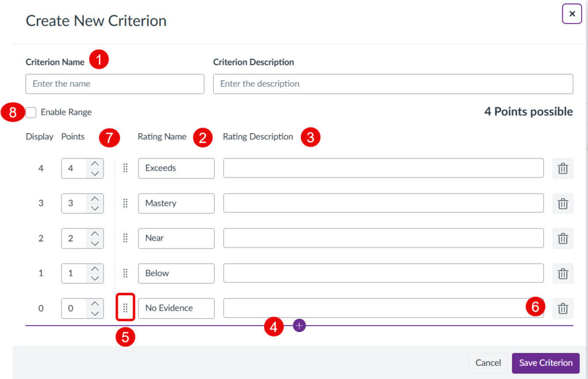588x379 pixels.
Task: Decrease points for the Mastery rating
Action: coord(95,208)
